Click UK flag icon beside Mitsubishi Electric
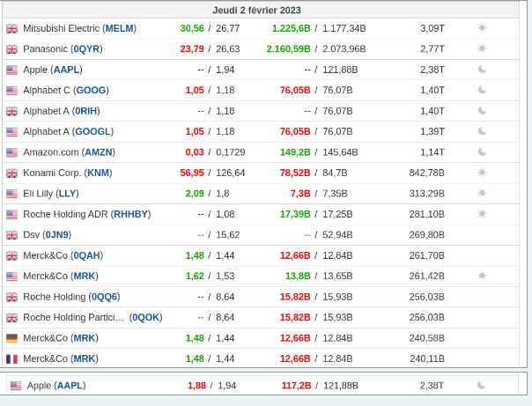532x406 pixels. 11,29
